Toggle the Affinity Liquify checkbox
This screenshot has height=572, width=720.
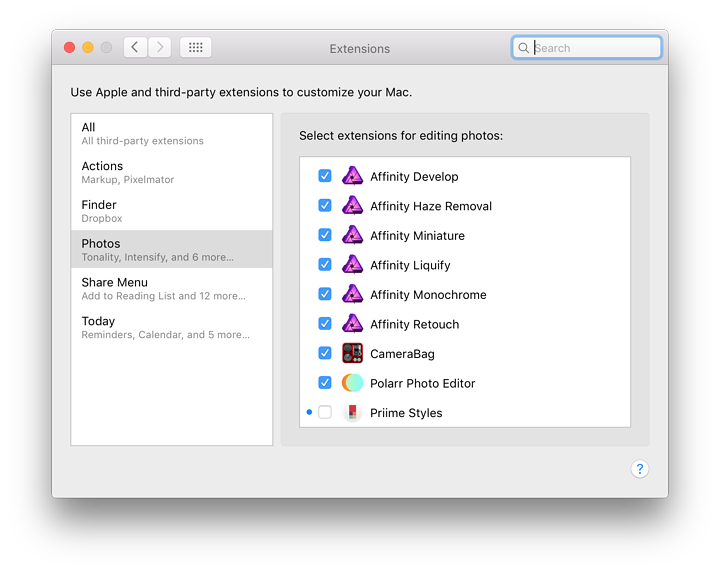coord(325,264)
